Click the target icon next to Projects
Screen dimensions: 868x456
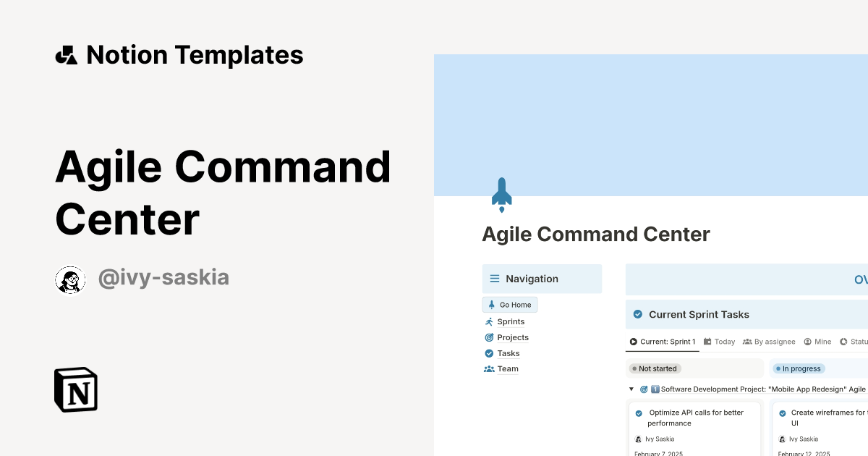point(491,337)
